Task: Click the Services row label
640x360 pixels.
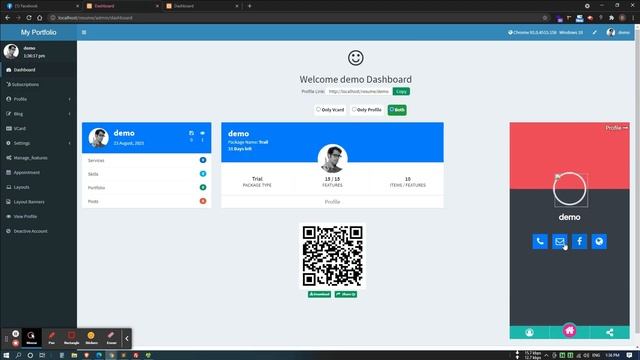Action: [x=96, y=160]
